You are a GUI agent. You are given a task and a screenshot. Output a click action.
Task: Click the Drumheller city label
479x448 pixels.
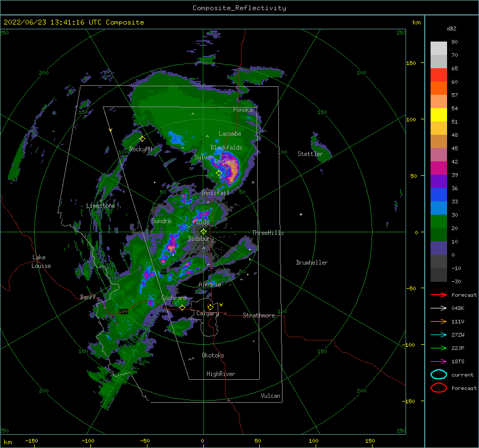[312, 263]
